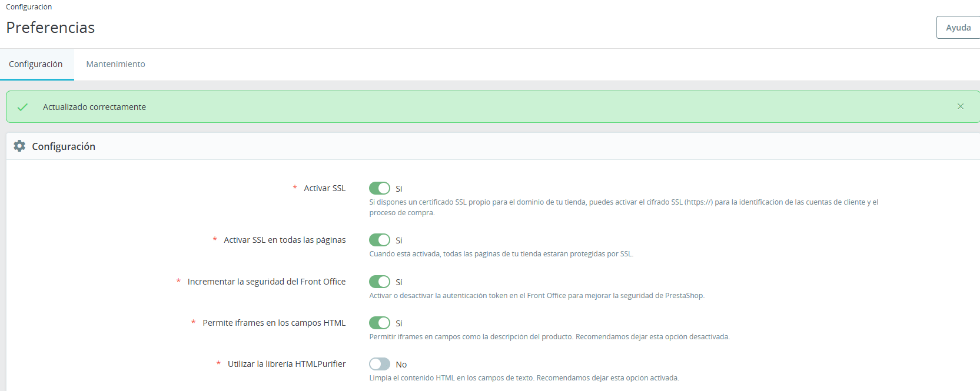Select the Configuración tab

click(36, 64)
